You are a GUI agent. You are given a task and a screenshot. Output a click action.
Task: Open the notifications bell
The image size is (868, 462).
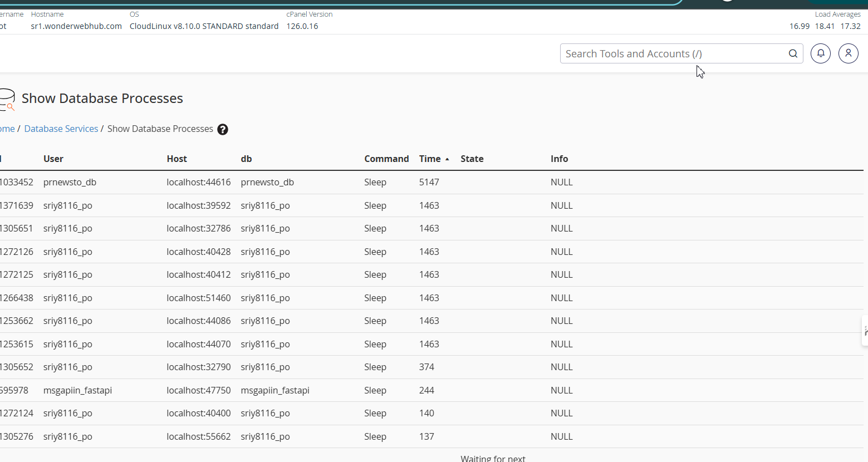click(821, 53)
